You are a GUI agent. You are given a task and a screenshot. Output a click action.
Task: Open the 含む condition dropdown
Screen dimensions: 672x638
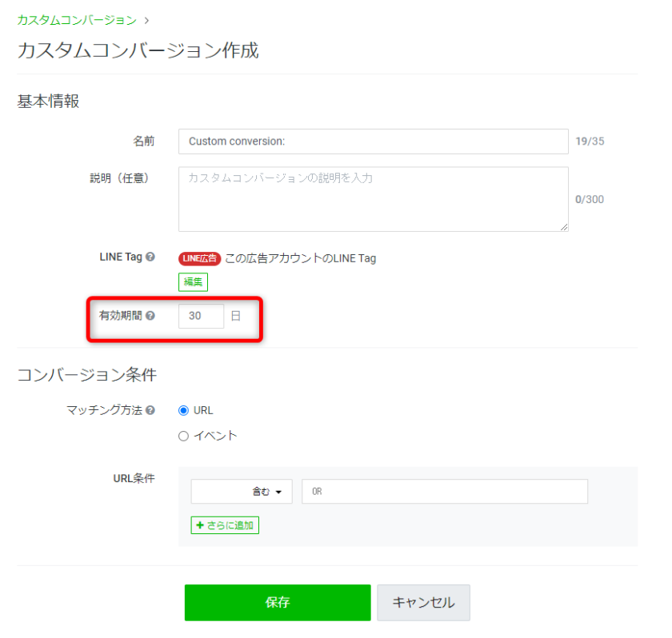242,492
